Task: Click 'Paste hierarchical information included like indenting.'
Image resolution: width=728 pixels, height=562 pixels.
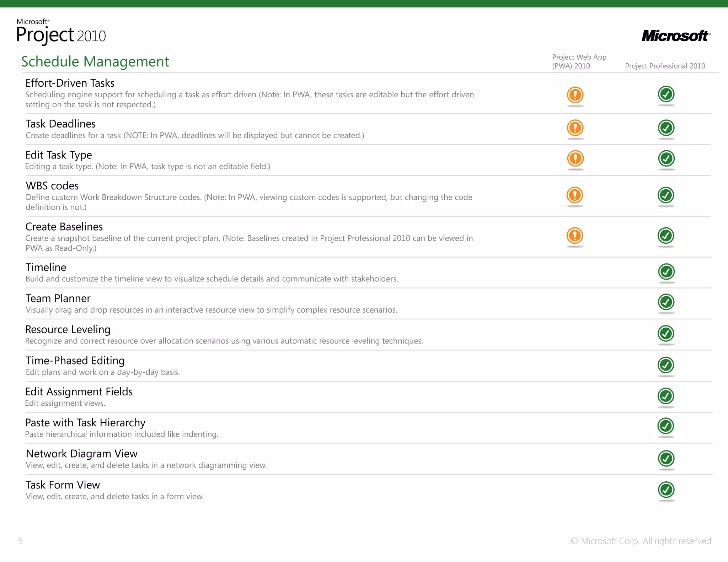Action: 122,434
